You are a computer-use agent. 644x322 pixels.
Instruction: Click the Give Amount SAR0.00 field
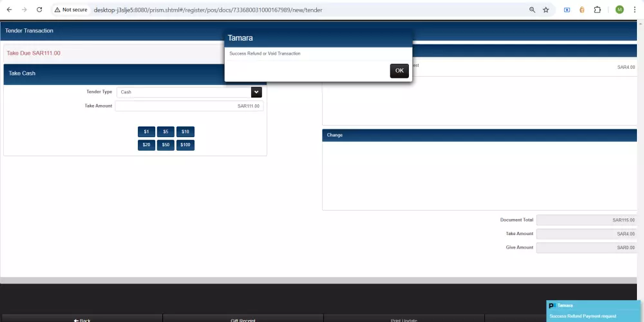coord(587,248)
